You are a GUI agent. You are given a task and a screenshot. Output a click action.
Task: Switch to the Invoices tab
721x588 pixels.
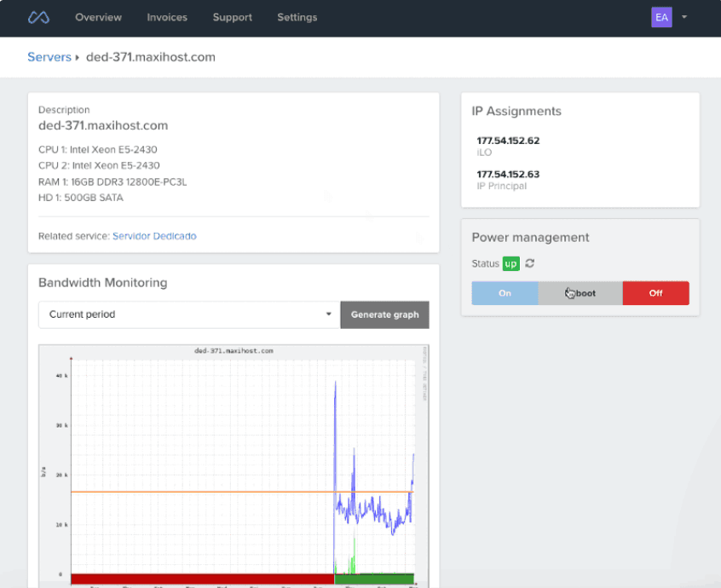pos(167,17)
